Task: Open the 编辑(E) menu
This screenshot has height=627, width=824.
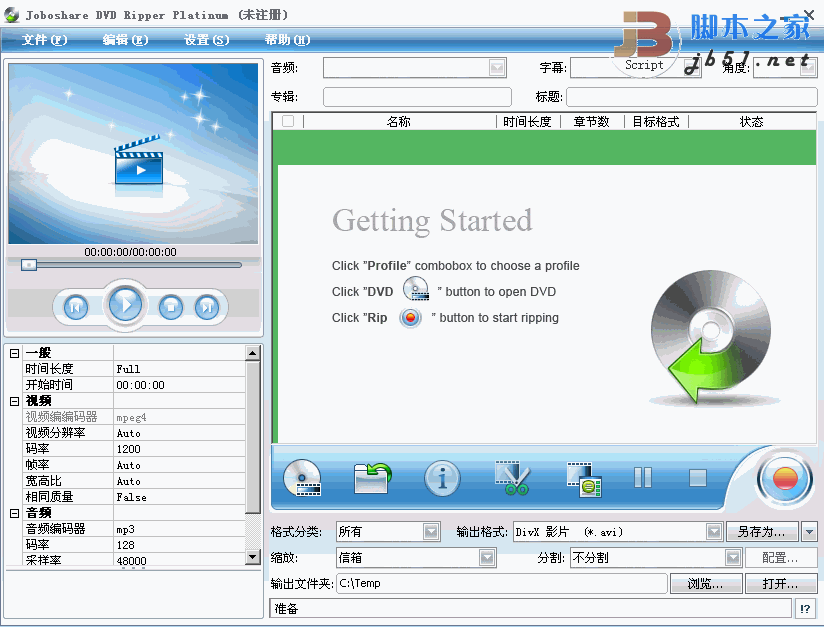Action: point(126,40)
